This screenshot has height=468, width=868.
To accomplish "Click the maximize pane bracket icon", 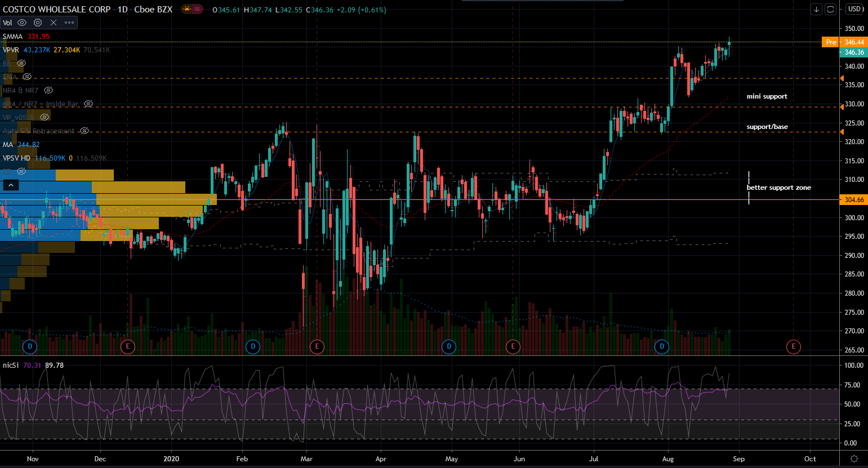I will pos(830,9).
